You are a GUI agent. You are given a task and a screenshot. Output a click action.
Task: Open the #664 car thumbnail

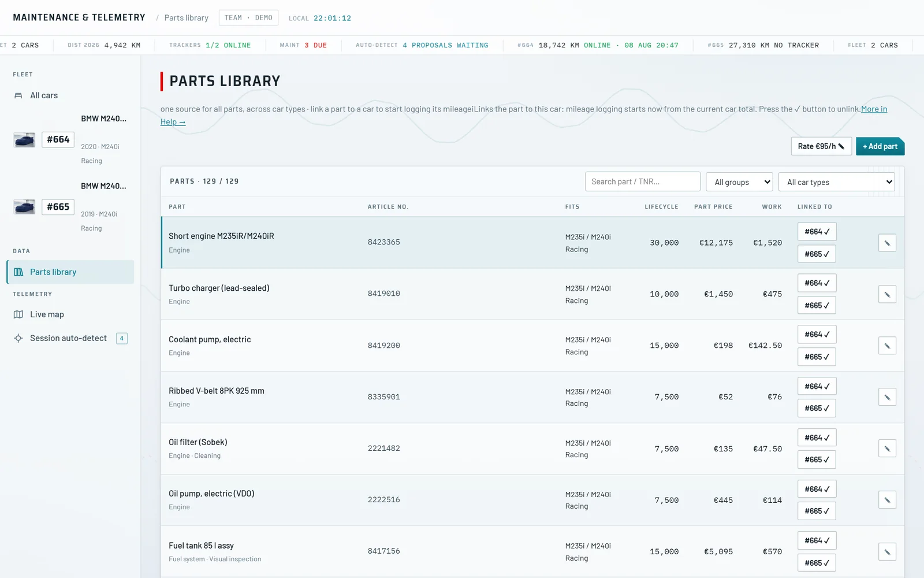tap(24, 140)
